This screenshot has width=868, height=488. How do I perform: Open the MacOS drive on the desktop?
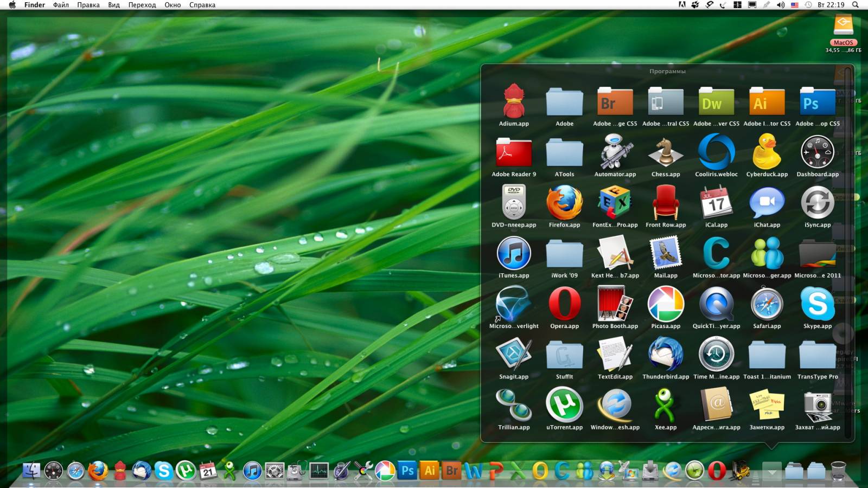click(x=843, y=25)
